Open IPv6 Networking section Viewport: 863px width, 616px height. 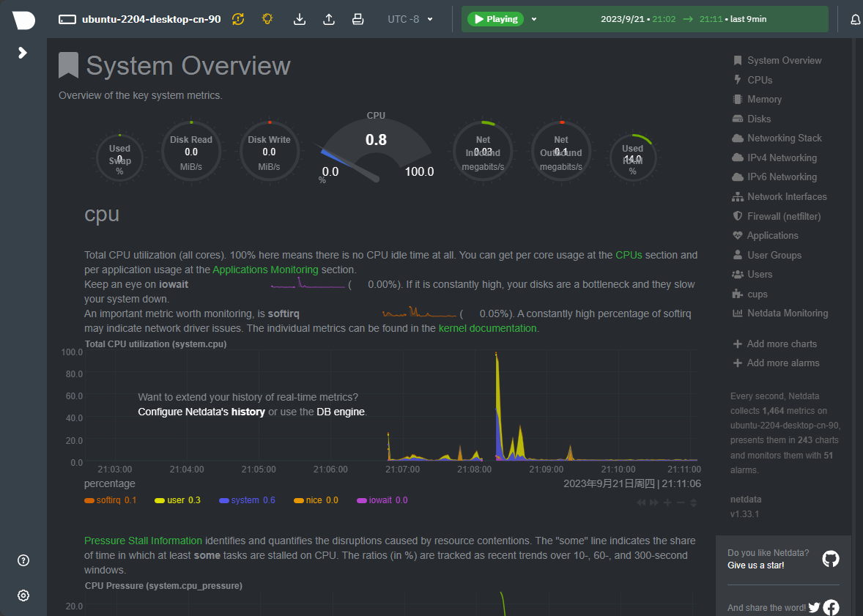point(774,177)
